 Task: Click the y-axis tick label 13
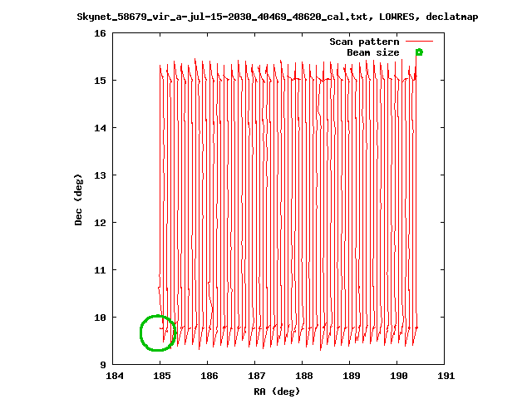pos(100,175)
